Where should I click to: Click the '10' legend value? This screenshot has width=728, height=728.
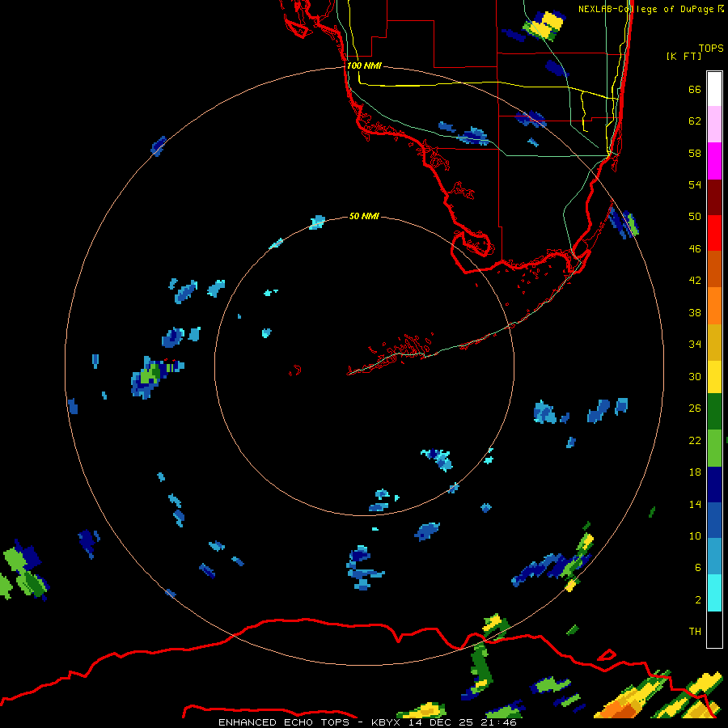[x=695, y=535]
